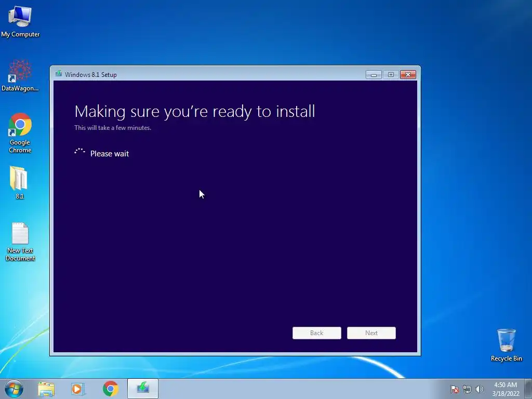This screenshot has height=399, width=532.
Task: Click the 'Please wait' status text
Action: 110,154
